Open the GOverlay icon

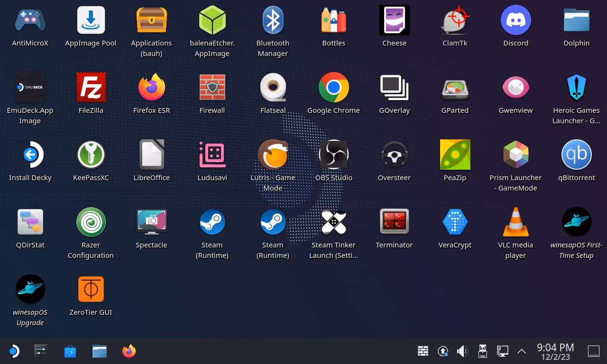[394, 87]
